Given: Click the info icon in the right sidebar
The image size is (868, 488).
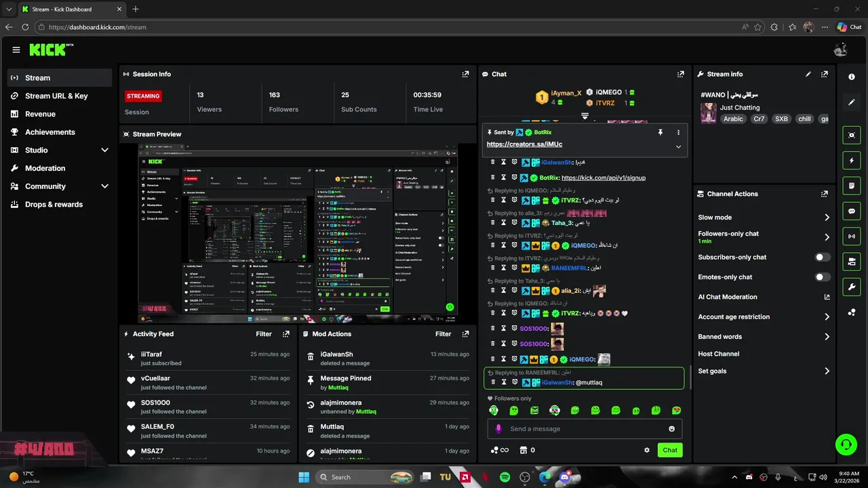Looking at the screenshot, I should (x=852, y=77).
